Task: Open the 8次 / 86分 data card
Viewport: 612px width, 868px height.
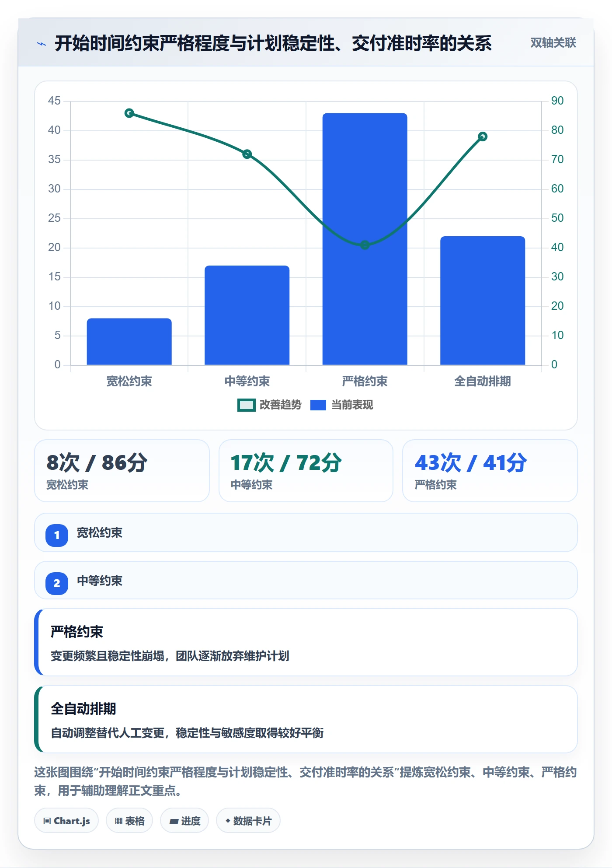Action: coord(122,471)
